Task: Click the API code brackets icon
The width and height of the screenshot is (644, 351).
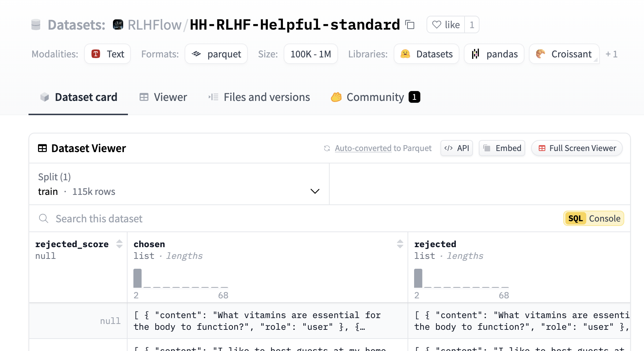Action: tap(448, 148)
